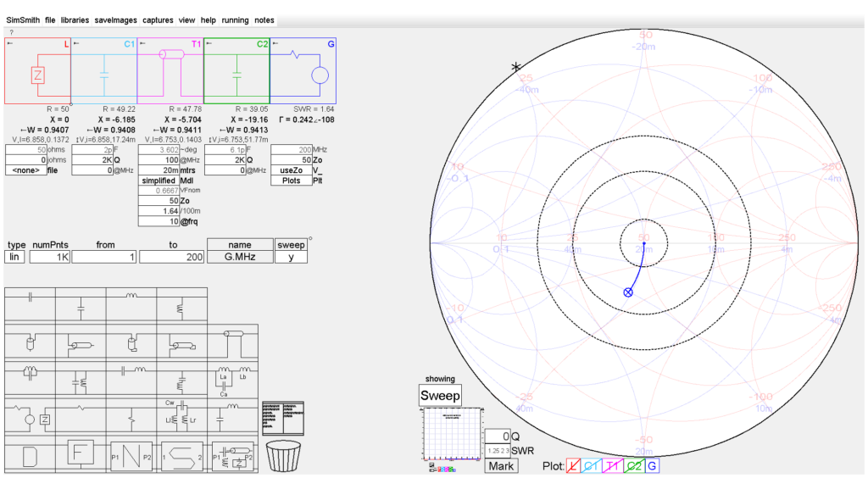Open the 'useZo' V_ selector
This screenshot has height=478, width=868.
(x=292, y=170)
